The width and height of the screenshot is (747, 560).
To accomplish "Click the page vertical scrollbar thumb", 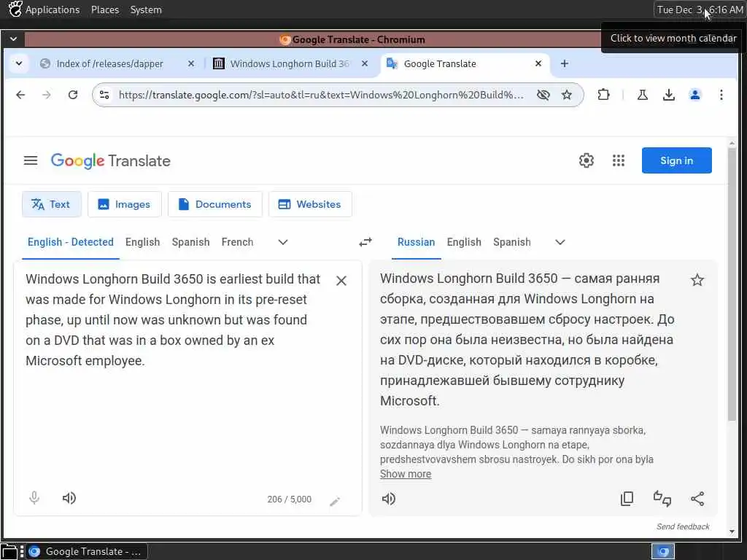I will point(732,284).
